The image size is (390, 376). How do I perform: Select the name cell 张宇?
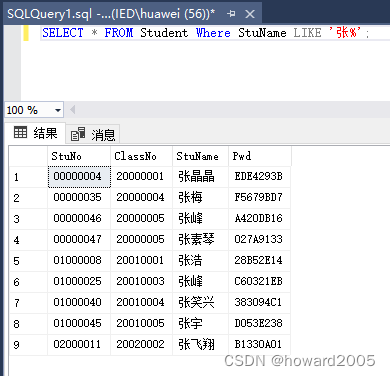pyautogui.click(x=200, y=324)
